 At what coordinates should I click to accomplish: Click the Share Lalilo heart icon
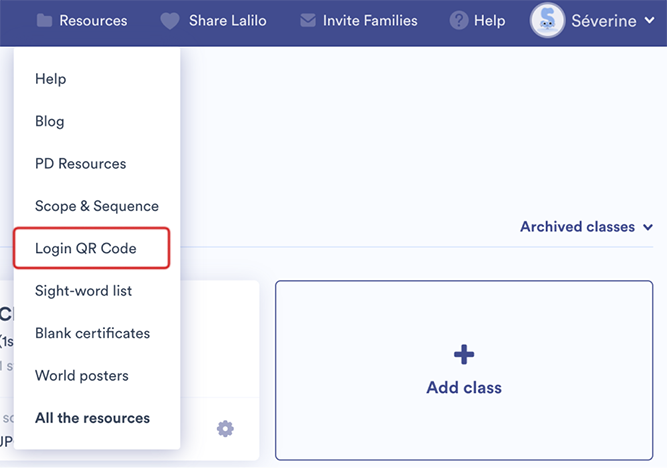[170, 20]
